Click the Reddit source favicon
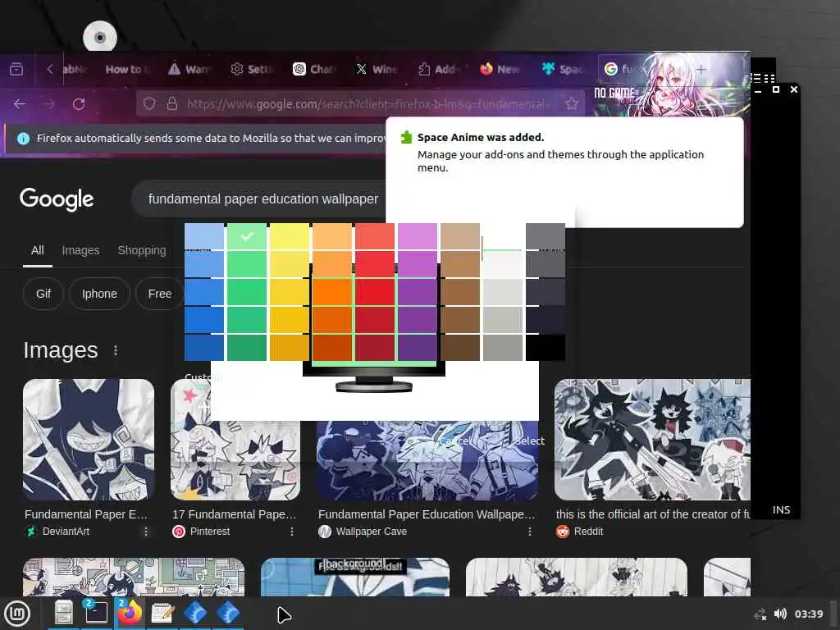The height and width of the screenshot is (630, 840). pos(562,532)
